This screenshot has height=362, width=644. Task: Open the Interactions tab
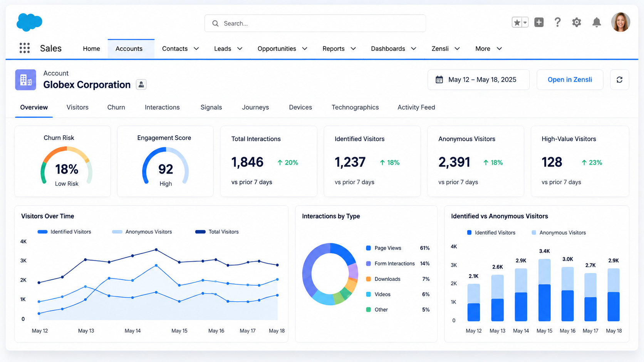(x=162, y=107)
